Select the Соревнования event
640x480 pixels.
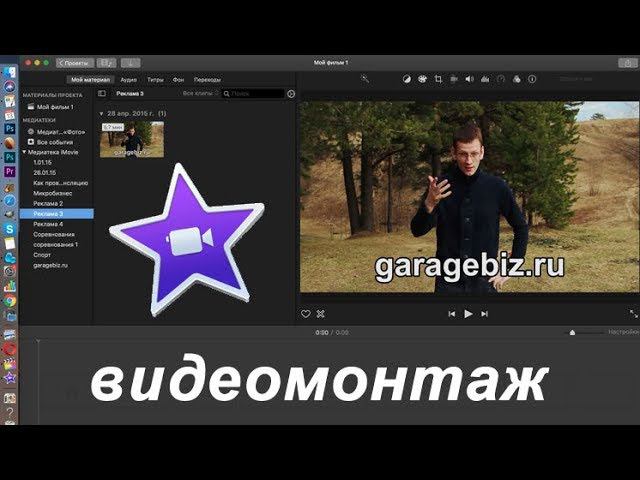[54, 234]
